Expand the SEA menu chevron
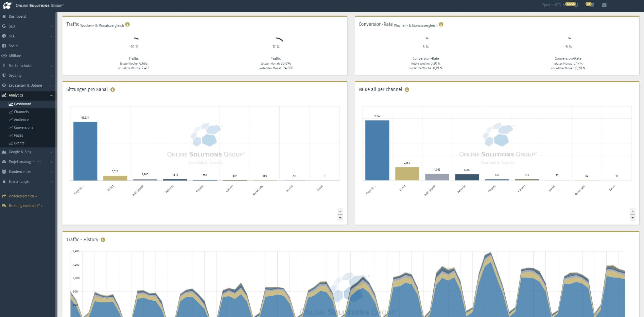 [x=51, y=36]
